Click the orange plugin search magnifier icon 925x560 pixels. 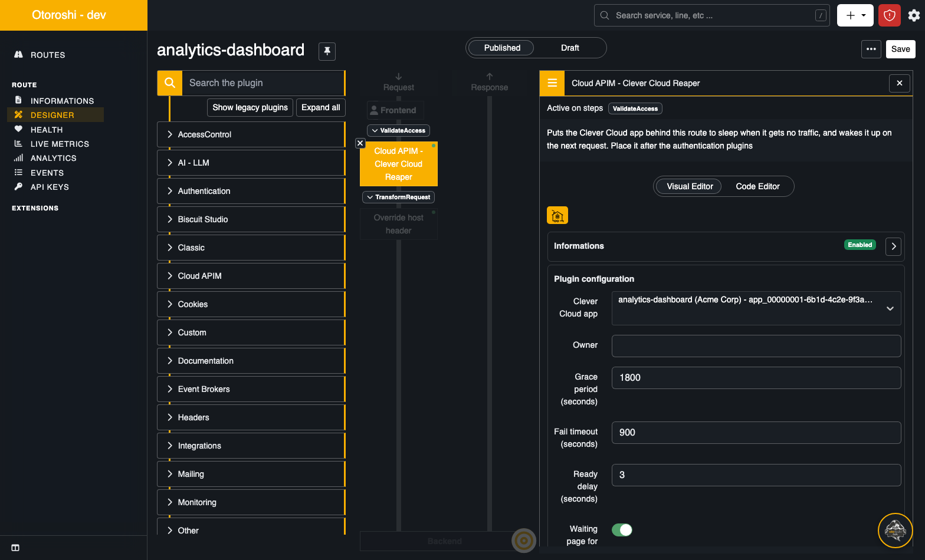170,83
